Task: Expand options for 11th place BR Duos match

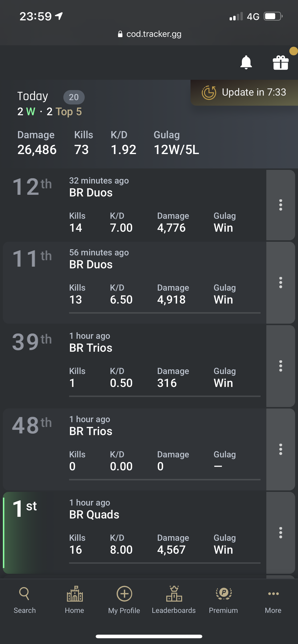Action: click(x=280, y=282)
